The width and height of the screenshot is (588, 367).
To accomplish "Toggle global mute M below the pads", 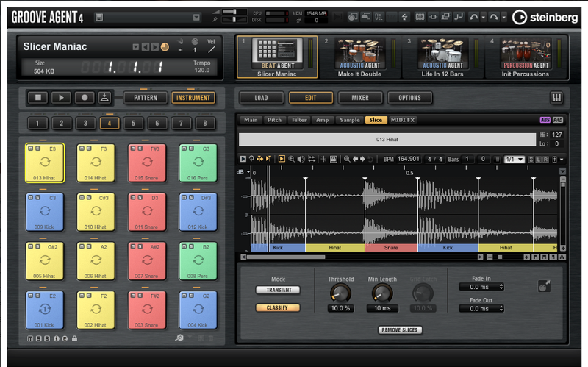I will pos(30,338).
